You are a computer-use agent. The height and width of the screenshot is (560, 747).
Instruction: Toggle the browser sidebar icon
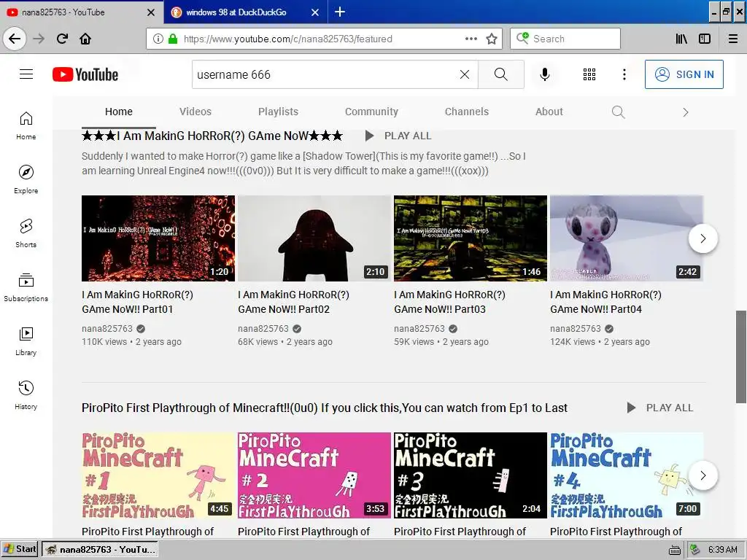click(705, 39)
